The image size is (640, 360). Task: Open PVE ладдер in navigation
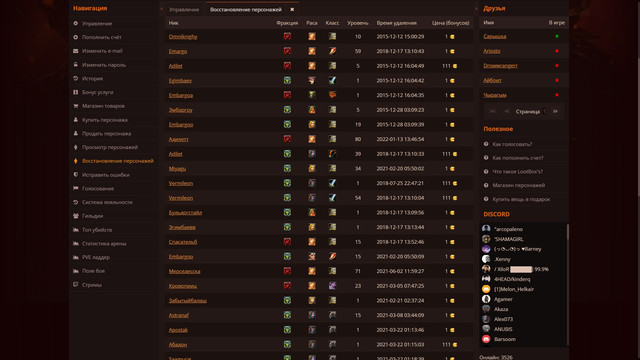point(96,257)
